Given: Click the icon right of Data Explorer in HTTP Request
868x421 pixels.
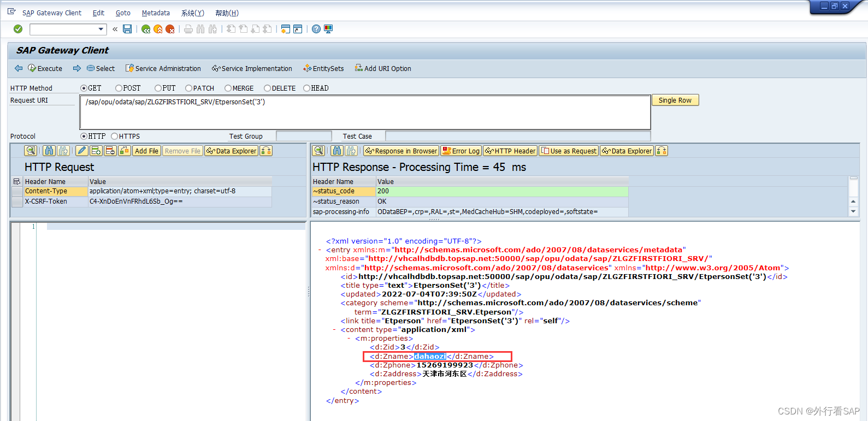Looking at the screenshot, I should [x=266, y=151].
